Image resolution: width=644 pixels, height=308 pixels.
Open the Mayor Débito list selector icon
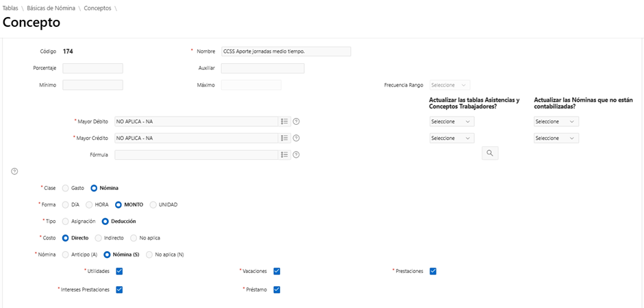[x=284, y=121]
